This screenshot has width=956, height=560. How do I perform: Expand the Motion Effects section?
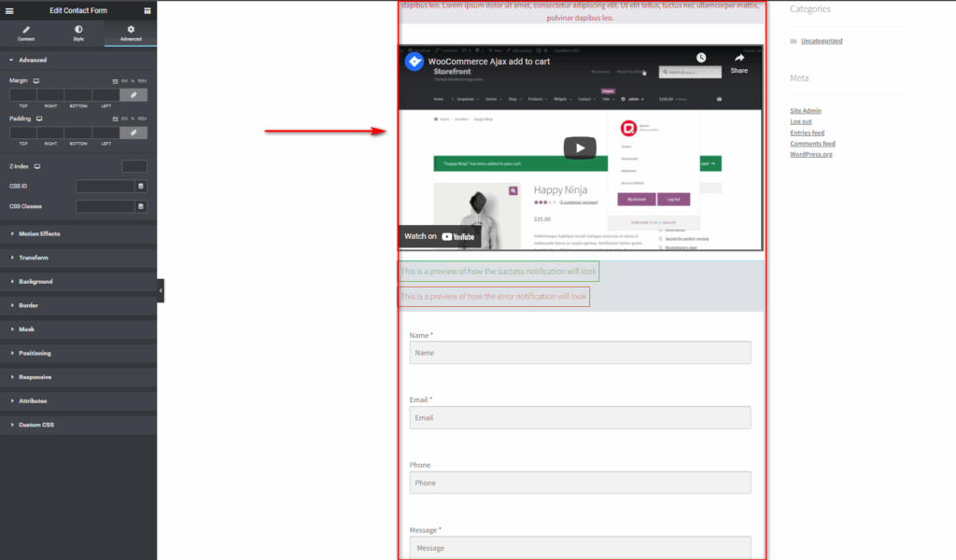pos(78,234)
